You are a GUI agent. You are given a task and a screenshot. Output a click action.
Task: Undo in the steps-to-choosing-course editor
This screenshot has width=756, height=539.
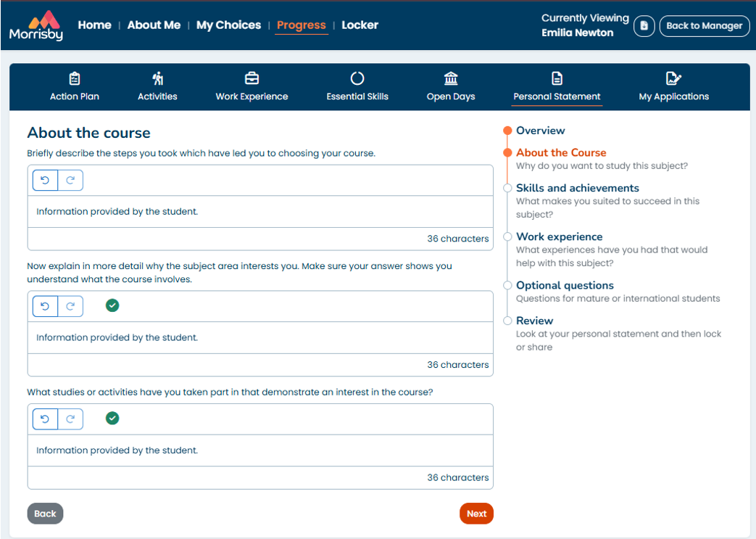pos(45,181)
